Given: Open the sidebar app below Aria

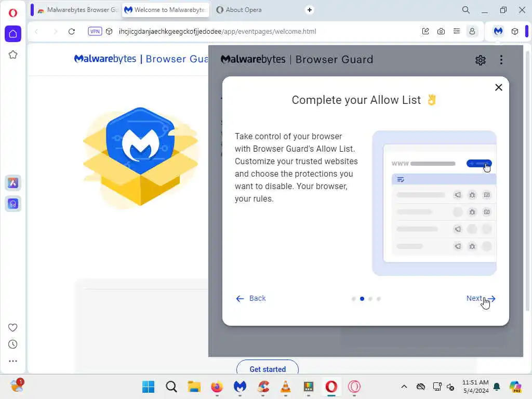Looking at the screenshot, I should (13, 204).
